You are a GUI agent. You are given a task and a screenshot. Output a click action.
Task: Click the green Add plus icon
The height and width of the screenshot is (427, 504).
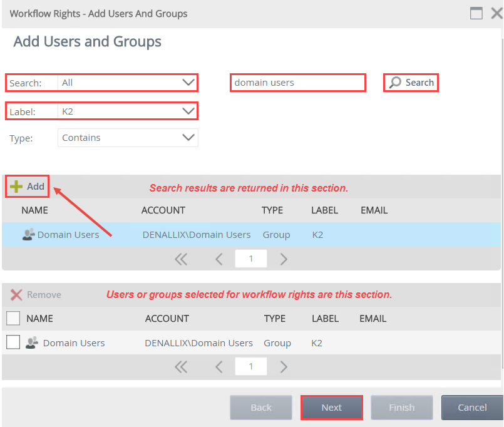click(x=15, y=186)
